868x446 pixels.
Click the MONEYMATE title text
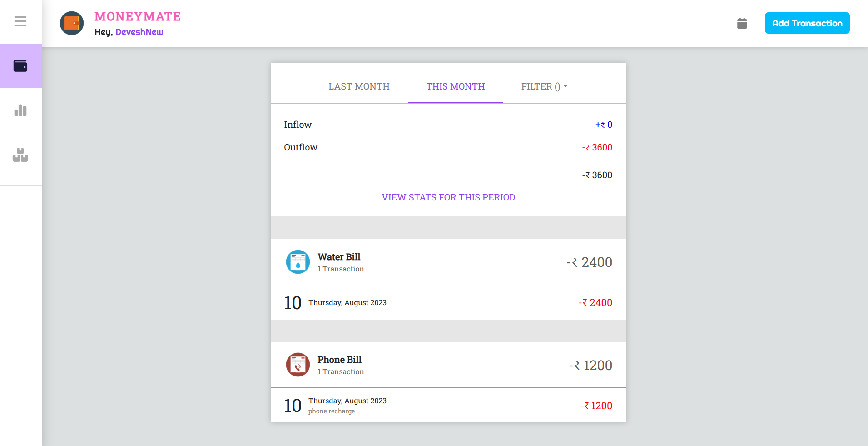pos(138,16)
